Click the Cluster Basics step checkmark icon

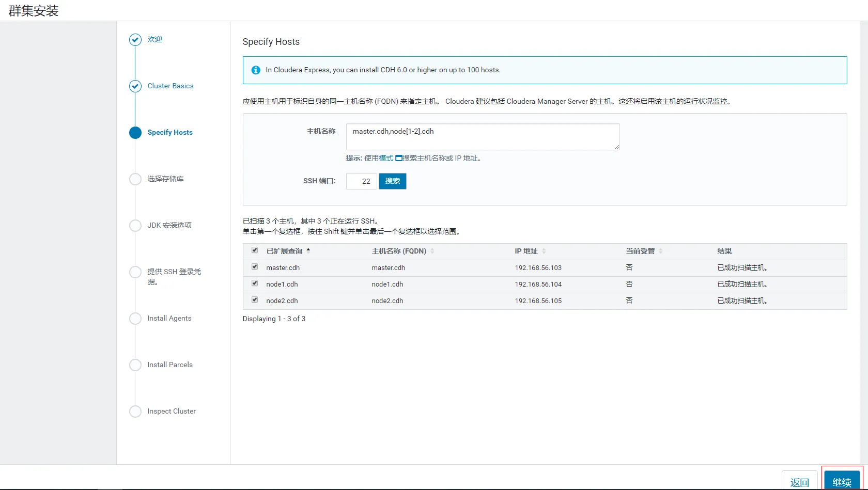coord(135,86)
